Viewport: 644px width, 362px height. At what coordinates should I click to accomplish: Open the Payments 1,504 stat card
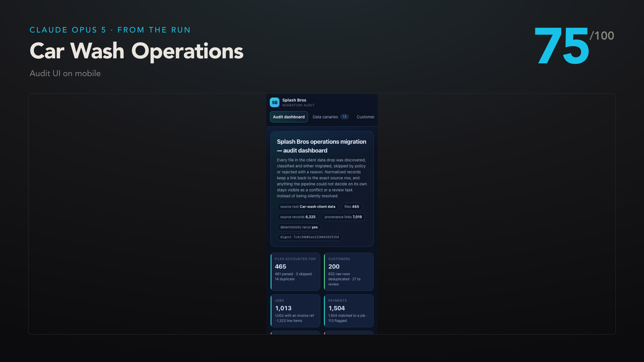click(x=349, y=311)
